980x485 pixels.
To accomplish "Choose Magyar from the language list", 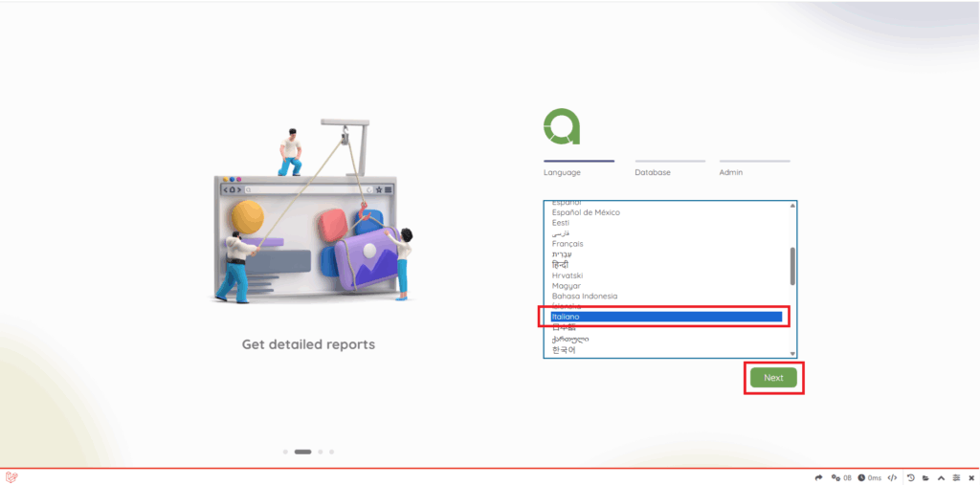I will [566, 286].
